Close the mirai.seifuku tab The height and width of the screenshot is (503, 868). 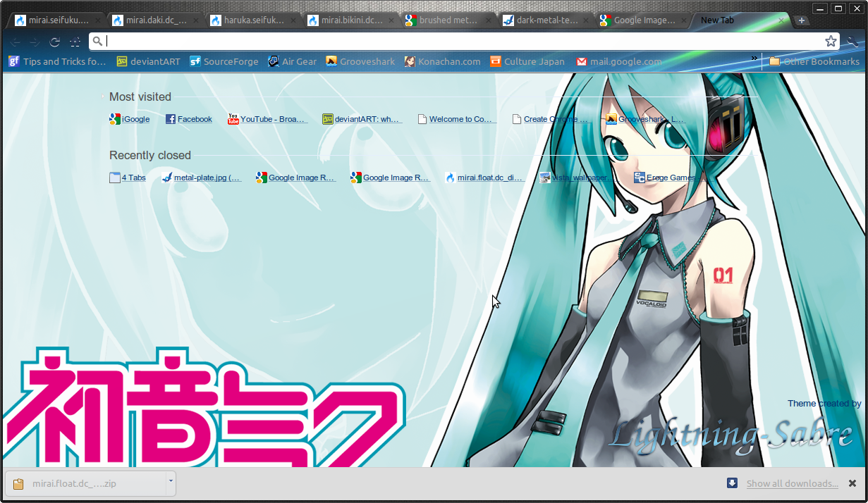[x=98, y=20]
